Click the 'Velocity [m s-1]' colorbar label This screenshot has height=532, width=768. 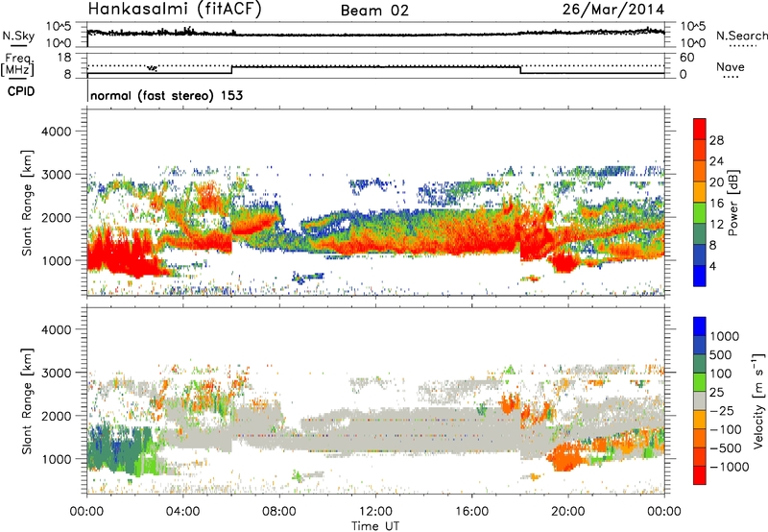pyautogui.click(x=758, y=400)
